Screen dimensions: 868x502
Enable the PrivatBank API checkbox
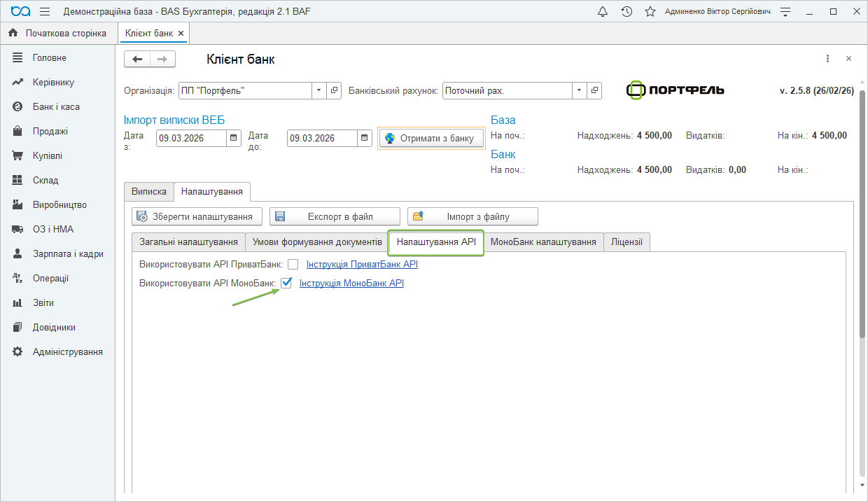[293, 264]
